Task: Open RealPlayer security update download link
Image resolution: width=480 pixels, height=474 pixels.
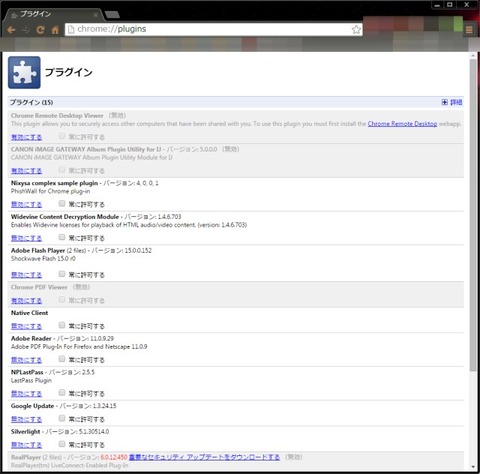Action: (204, 457)
